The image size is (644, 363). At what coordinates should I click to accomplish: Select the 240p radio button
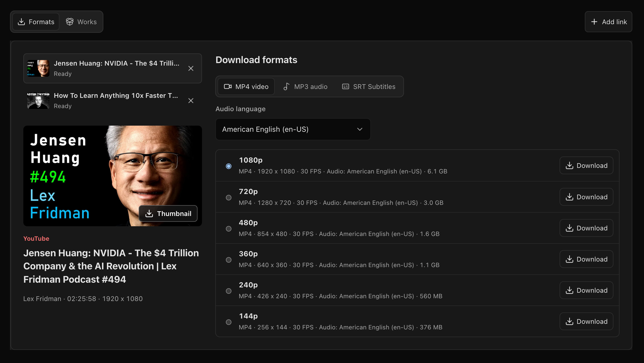click(229, 291)
